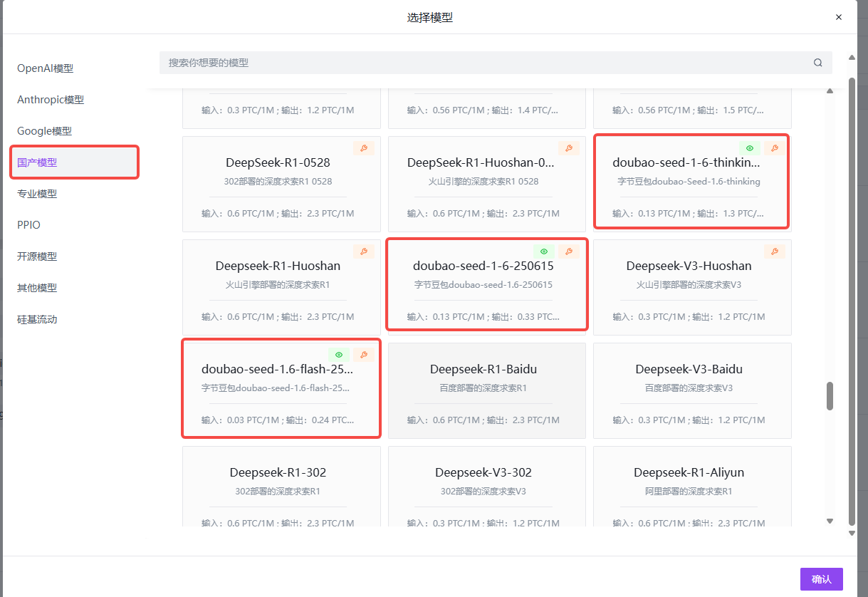This screenshot has height=597, width=868.
Task: Click model list scrollbar up arrow
Action: (830, 90)
